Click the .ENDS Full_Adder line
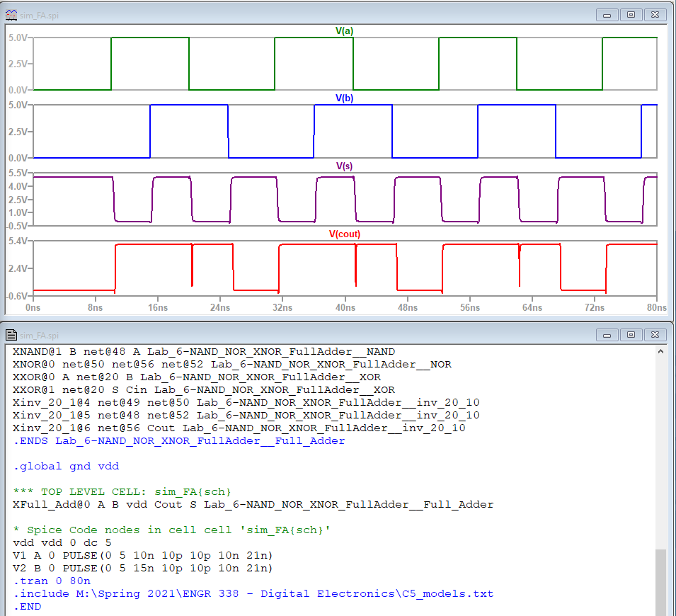Image resolution: width=676 pixels, height=616 pixels. [x=179, y=441]
